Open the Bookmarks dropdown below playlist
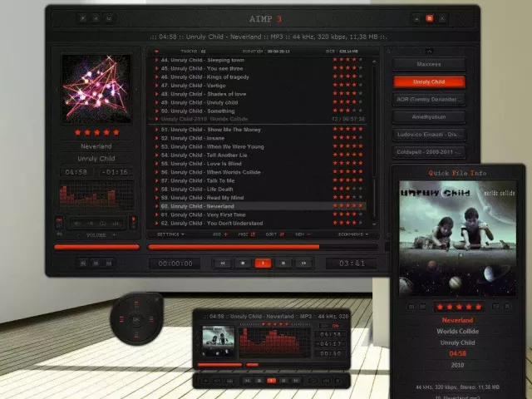This screenshot has height=399, width=532. pyautogui.click(x=352, y=234)
